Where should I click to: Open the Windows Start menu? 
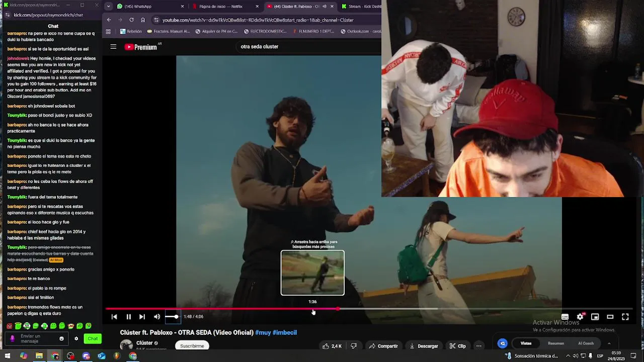click(7, 356)
